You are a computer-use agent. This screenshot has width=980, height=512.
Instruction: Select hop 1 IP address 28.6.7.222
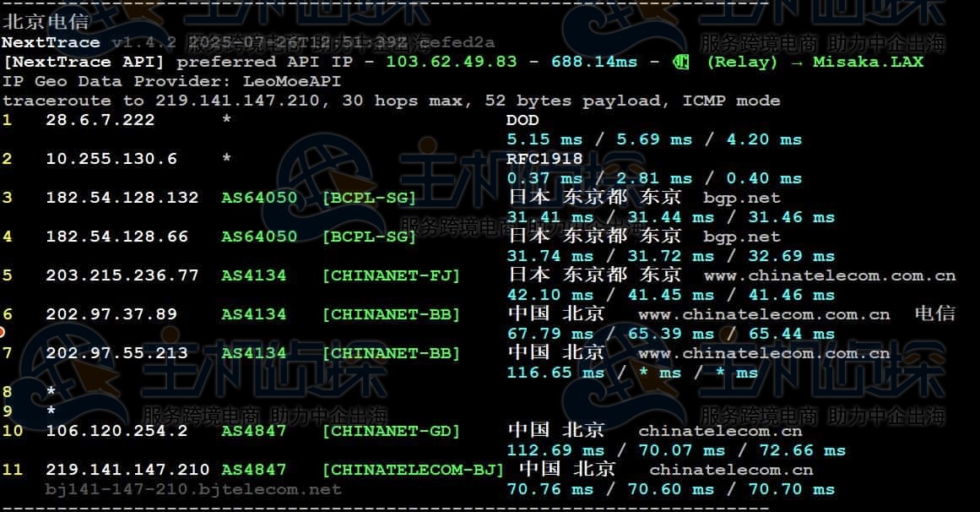100,120
